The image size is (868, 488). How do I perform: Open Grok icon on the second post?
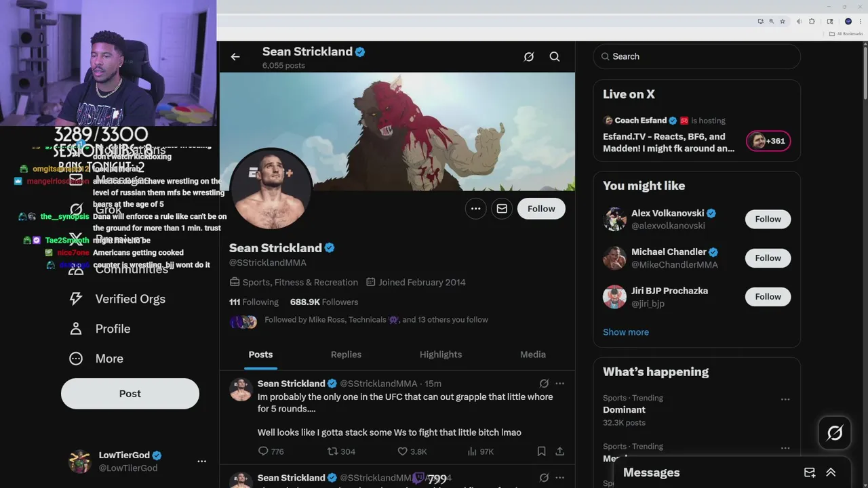pos(544,478)
